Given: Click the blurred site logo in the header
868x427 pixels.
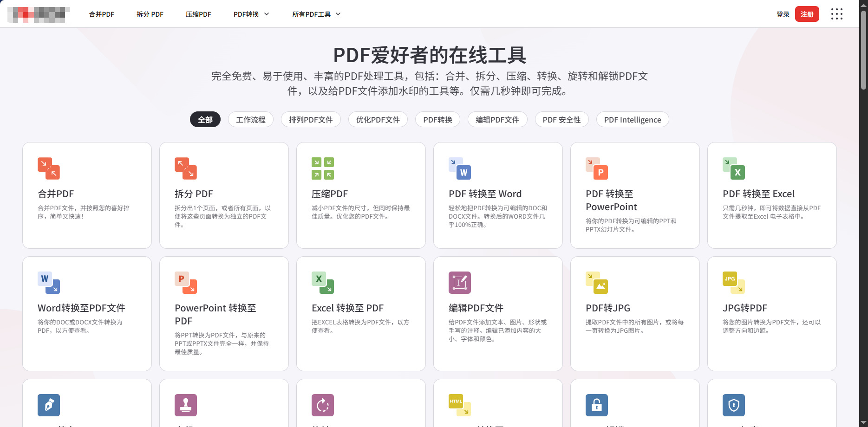Looking at the screenshot, I should 39,14.
